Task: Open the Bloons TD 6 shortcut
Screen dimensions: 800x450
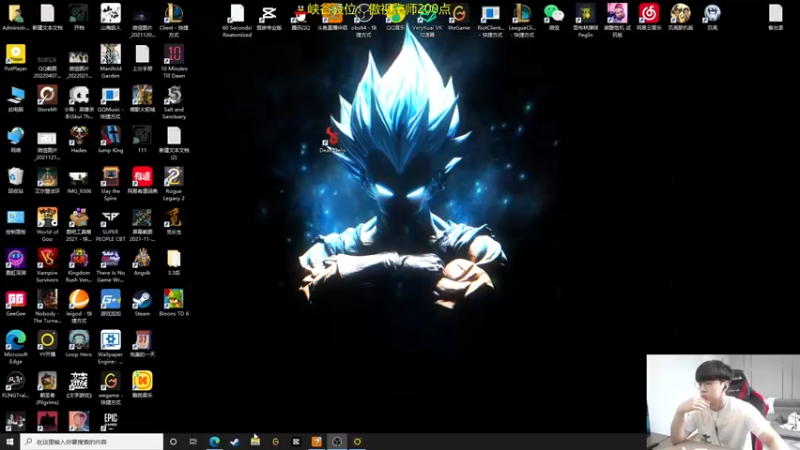Action: coord(174,303)
